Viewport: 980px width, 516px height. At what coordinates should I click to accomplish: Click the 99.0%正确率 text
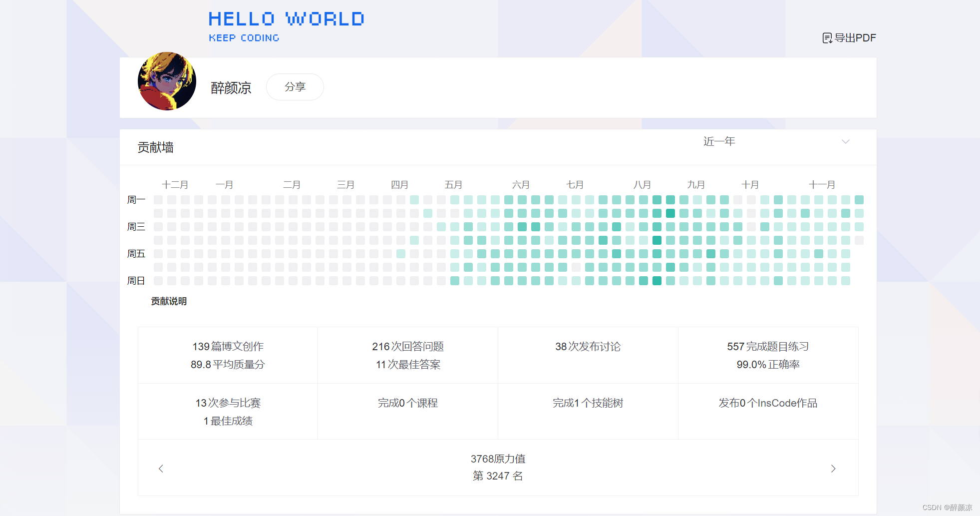pyautogui.click(x=768, y=365)
